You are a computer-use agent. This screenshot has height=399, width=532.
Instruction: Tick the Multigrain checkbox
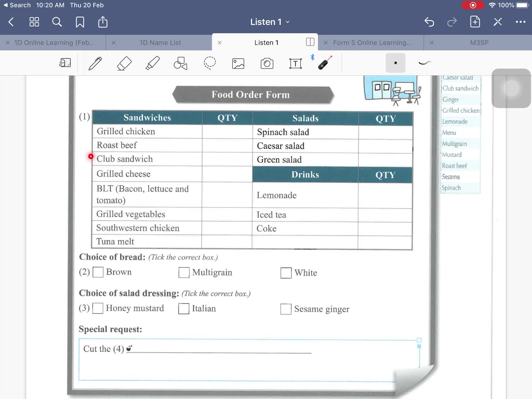click(x=184, y=272)
